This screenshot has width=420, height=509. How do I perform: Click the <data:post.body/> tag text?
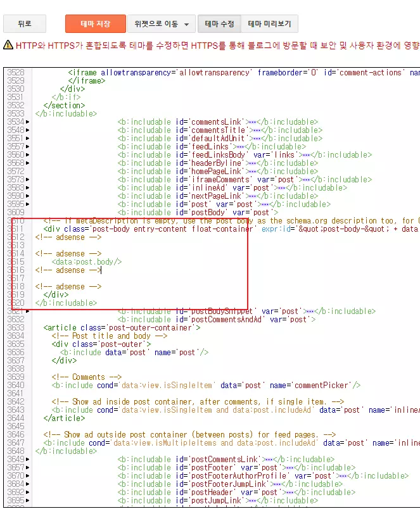[x=87, y=262]
